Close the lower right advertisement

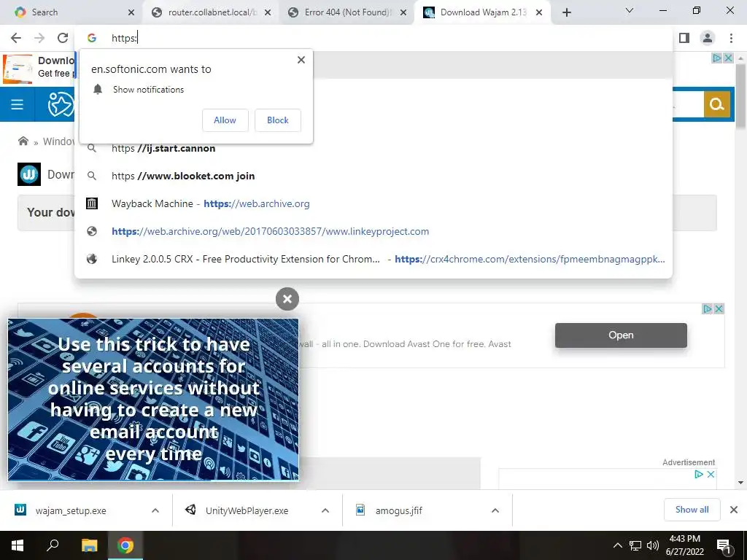pyautogui.click(x=711, y=474)
